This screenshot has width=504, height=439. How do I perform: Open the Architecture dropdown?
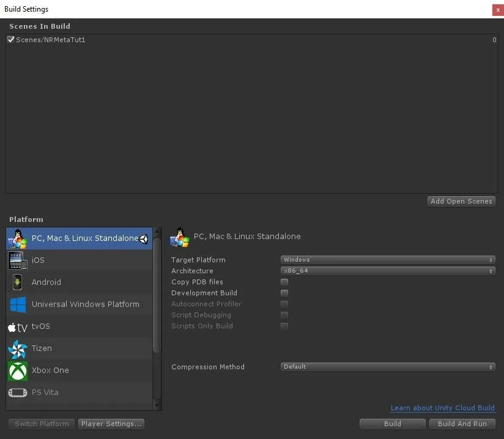pyautogui.click(x=388, y=271)
